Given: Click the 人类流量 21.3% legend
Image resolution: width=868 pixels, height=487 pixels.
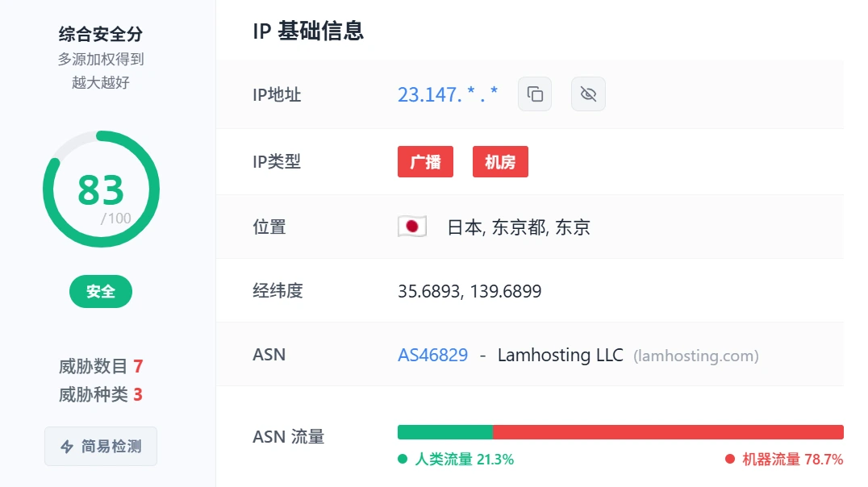Looking at the screenshot, I should point(456,460).
